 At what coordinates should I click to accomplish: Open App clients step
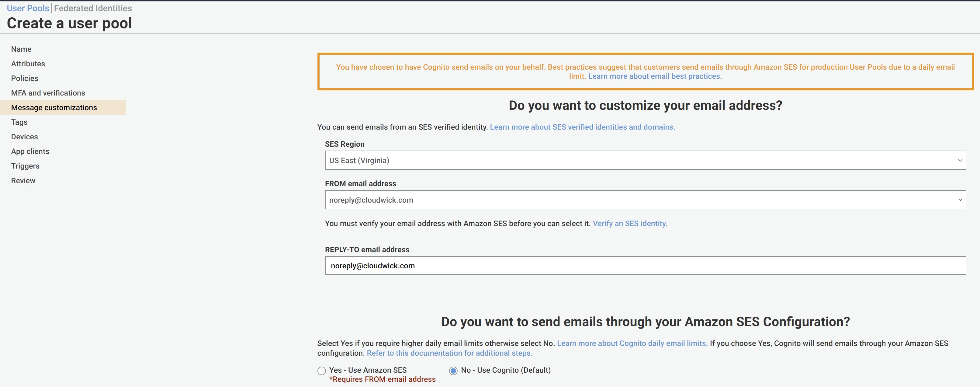[30, 152]
